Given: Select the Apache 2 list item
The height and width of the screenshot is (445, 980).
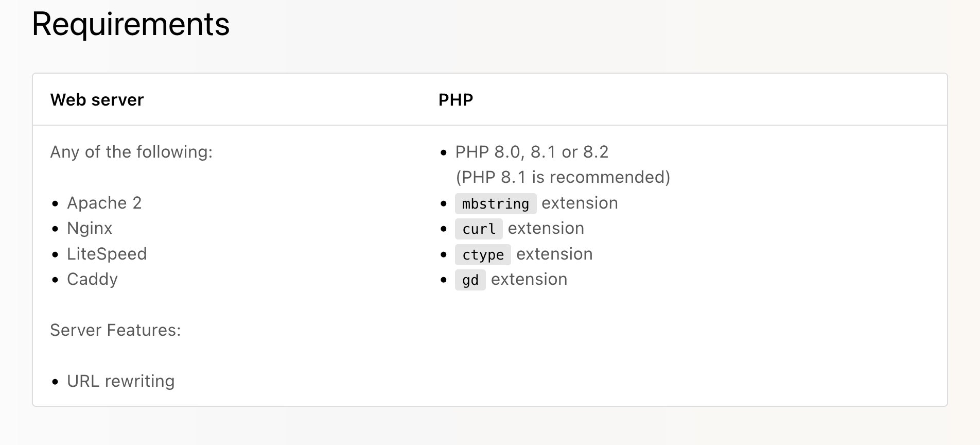Looking at the screenshot, I should [104, 203].
